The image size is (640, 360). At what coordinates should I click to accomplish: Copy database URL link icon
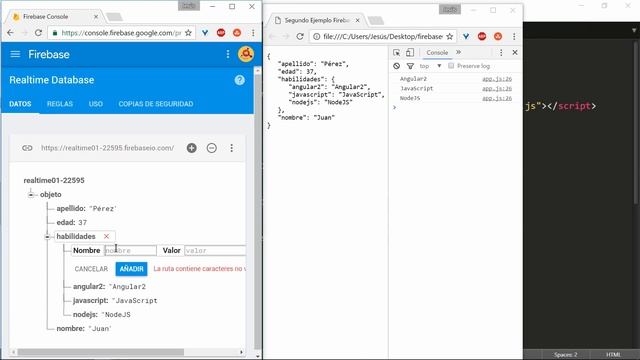pyautogui.click(x=27, y=148)
